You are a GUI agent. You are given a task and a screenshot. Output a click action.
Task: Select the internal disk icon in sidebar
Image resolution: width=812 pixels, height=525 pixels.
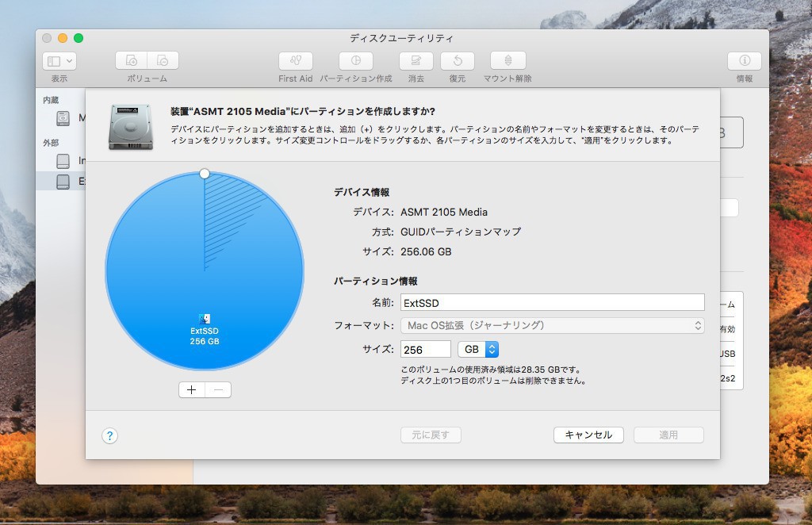pyautogui.click(x=63, y=118)
